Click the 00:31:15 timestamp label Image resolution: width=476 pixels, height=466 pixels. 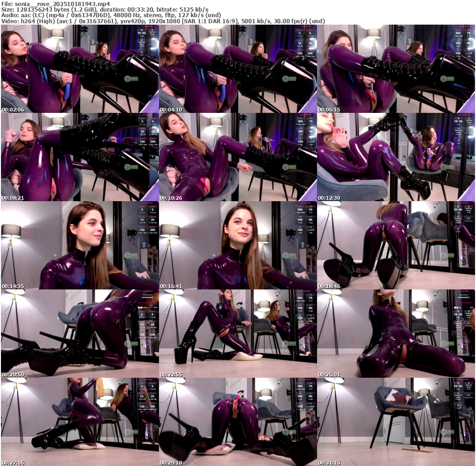tap(330, 463)
